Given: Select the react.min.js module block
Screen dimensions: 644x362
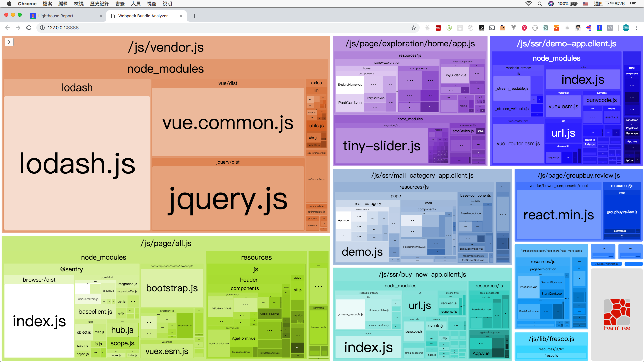Looking at the screenshot, I should 558,215.
